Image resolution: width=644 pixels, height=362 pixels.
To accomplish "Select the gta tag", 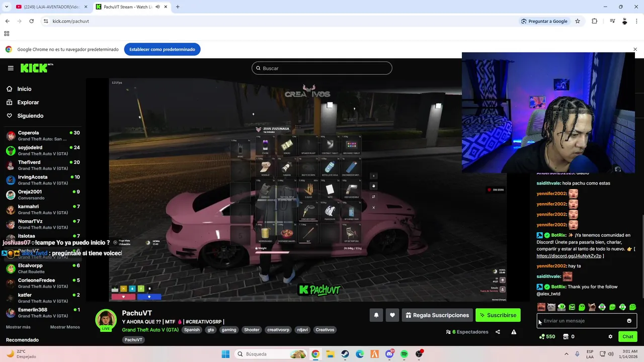I will pos(211,330).
